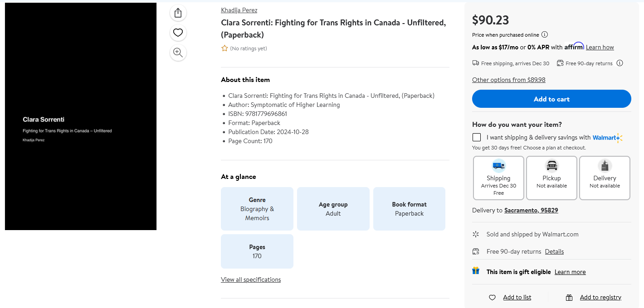Click the info icon next to price when purchased online
644x308 pixels.
click(545, 35)
